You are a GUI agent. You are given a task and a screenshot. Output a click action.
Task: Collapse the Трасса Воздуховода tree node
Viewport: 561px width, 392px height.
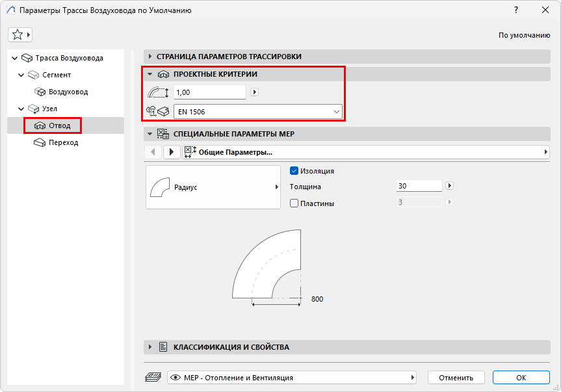14,58
